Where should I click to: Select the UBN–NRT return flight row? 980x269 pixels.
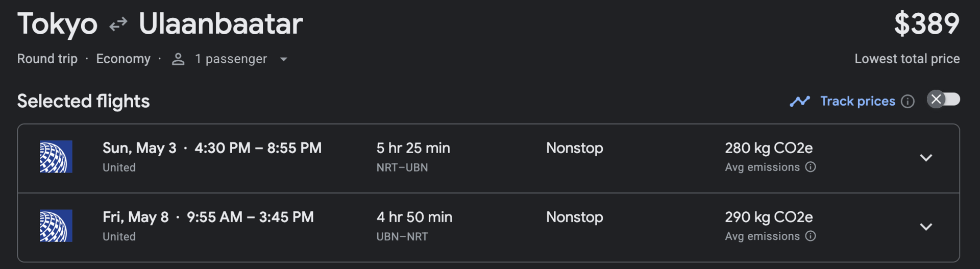click(488, 228)
